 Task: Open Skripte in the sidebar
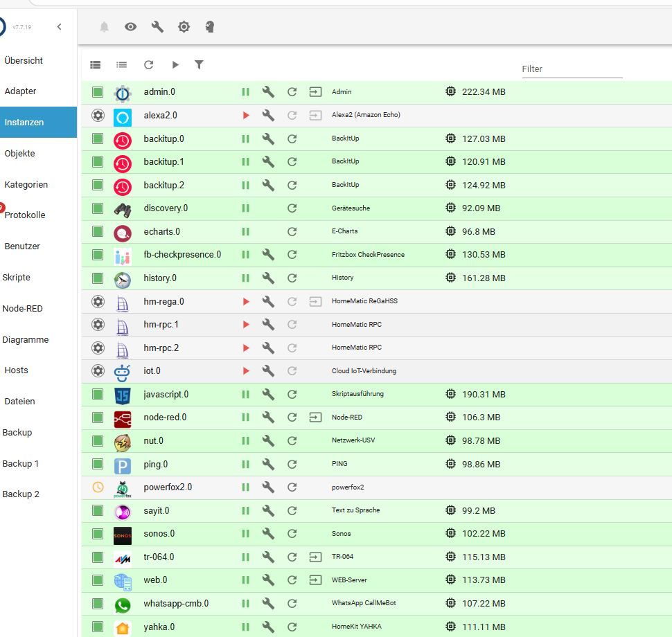pyautogui.click(x=17, y=277)
